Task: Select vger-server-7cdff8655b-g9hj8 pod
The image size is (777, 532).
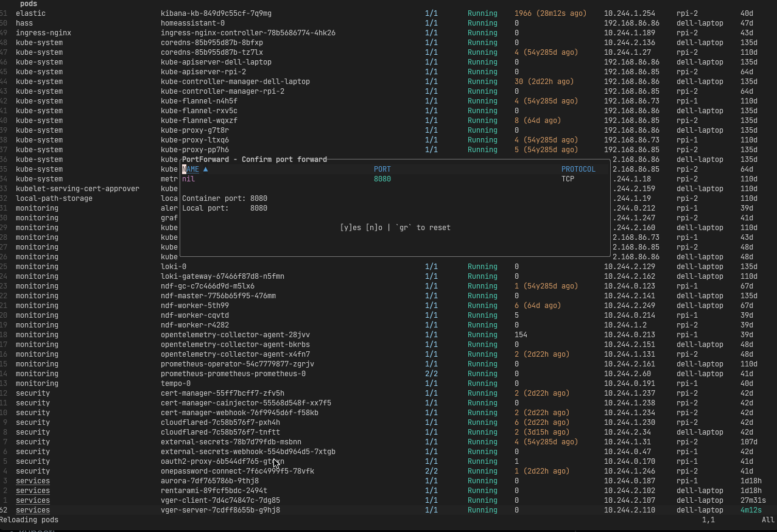Action: click(x=220, y=510)
